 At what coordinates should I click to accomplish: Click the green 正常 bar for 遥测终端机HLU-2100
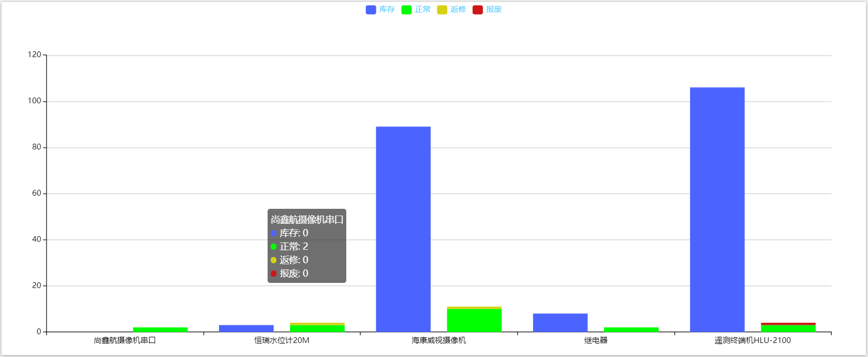[x=788, y=329]
